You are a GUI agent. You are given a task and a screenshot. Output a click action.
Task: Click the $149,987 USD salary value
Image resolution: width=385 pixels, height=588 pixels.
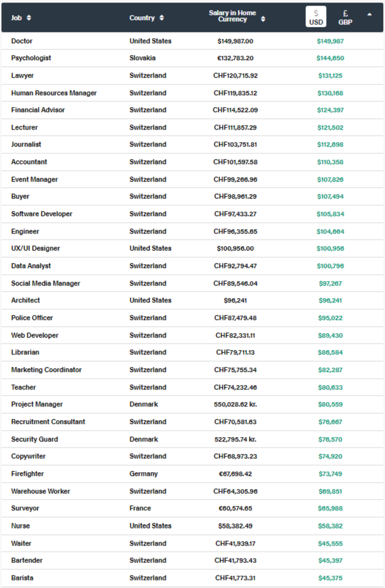[x=331, y=41]
